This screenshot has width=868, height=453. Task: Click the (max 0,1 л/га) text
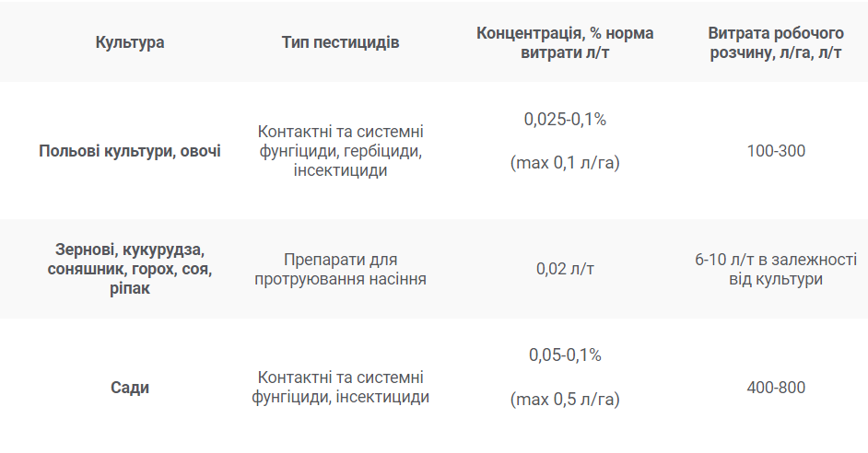(565, 163)
